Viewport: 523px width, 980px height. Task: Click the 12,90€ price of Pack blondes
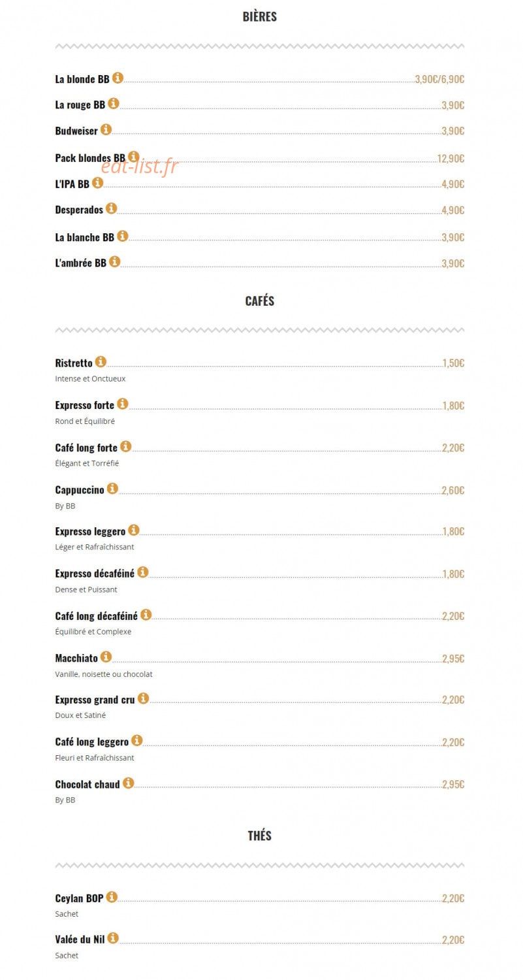click(451, 159)
